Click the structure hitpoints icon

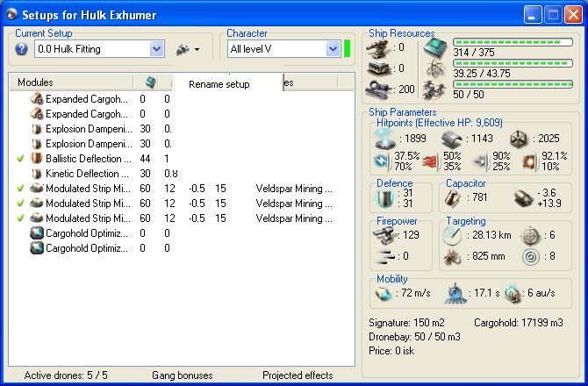coord(519,139)
